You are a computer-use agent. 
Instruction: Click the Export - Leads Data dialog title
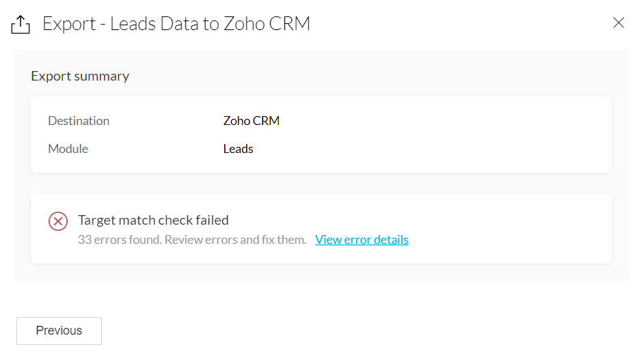pyautogui.click(x=176, y=24)
